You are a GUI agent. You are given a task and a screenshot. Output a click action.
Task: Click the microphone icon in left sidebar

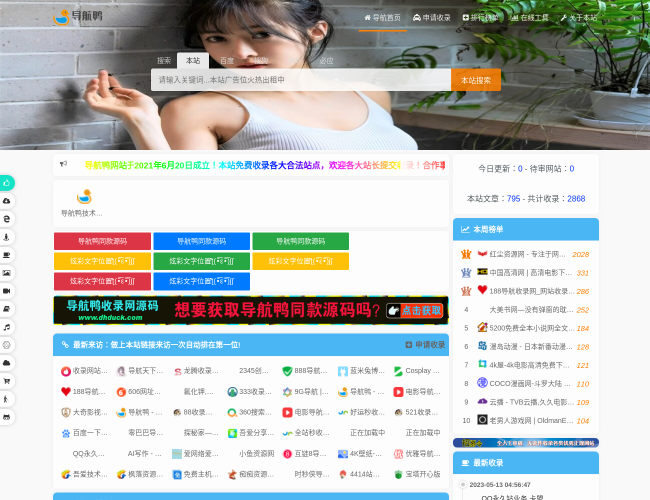[x=7, y=237]
